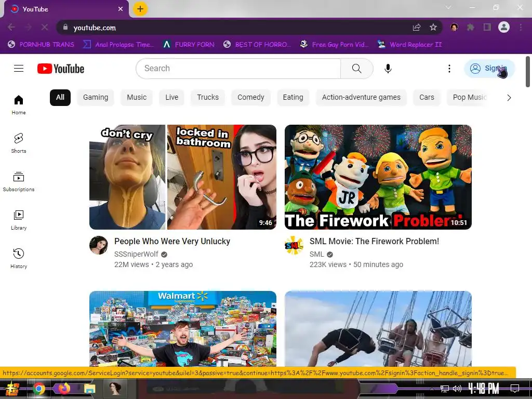
Task: Open Word Replacer II bookmark
Action: pyautogui.click(x=410, y=45)
